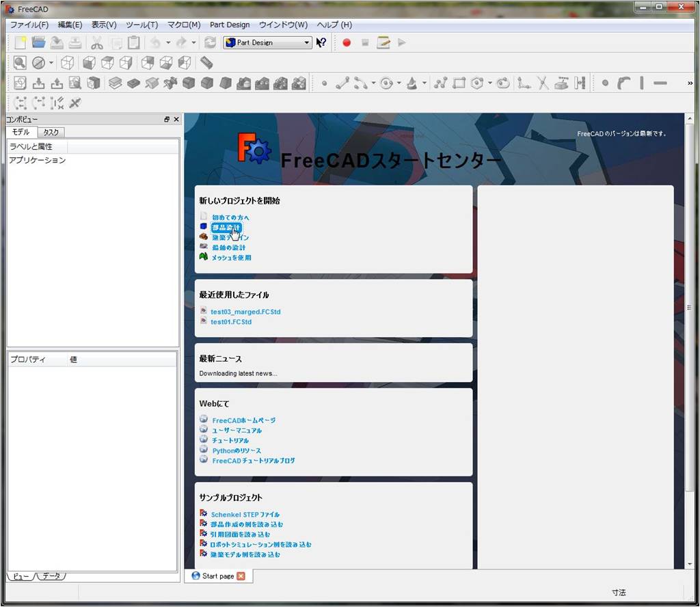Open the 表示(V) menu
700x607 pixels.
pos(104,25)
